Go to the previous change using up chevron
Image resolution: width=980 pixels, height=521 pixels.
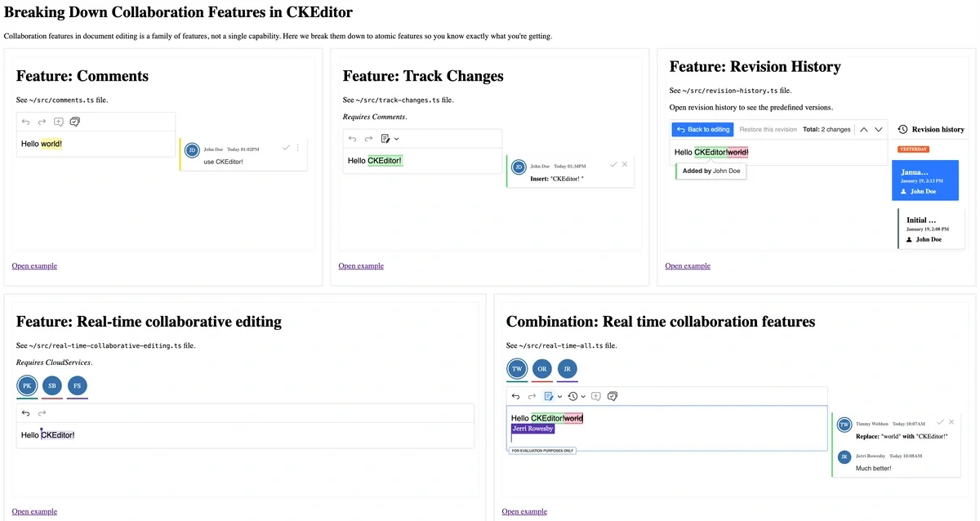click(864, 129)
